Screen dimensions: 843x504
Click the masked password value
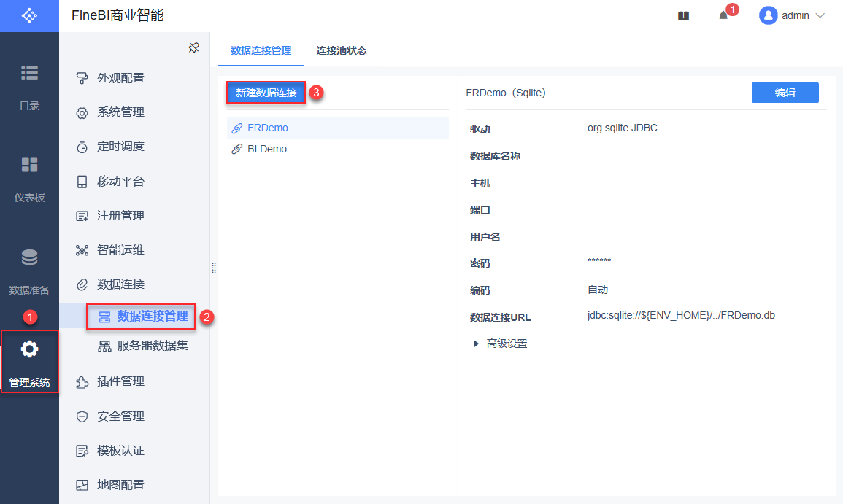point(599,260)
